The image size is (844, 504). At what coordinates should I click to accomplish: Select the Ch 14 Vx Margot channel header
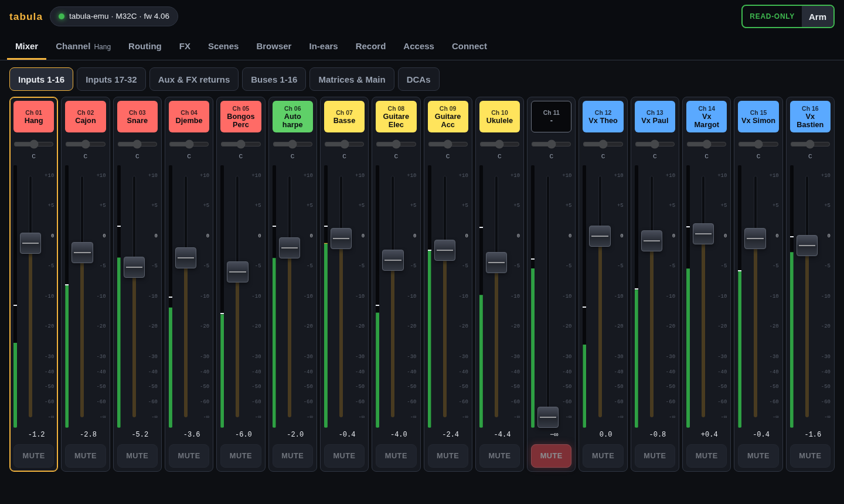706,117
